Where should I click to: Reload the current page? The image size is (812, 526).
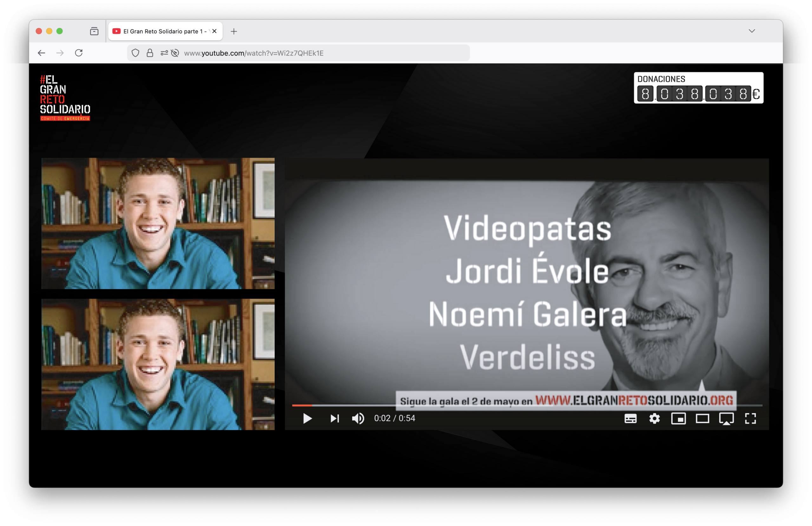pyautogui.click(x=79, y=53)
